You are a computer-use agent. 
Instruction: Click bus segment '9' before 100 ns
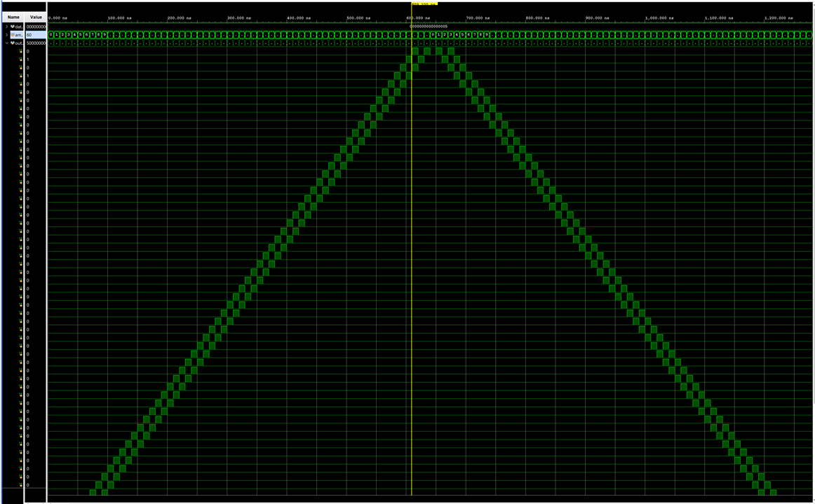click(x=105, y=34)
